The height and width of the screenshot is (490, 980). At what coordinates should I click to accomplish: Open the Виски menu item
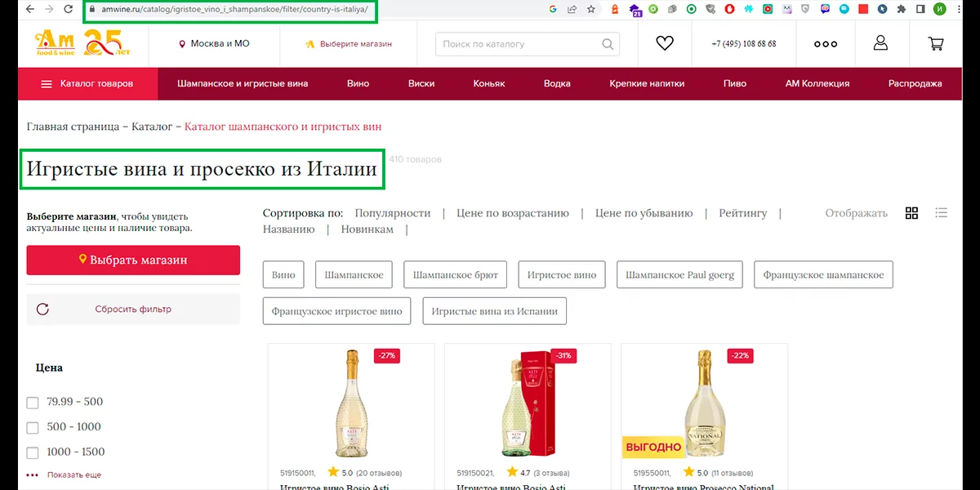pos(421,83)
